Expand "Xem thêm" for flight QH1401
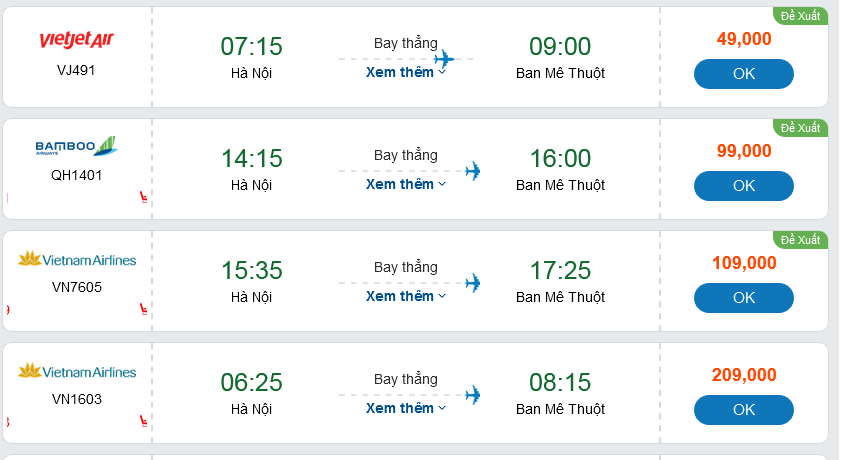The width and height of the screenshot is (845, 460). tap(405, 184)
